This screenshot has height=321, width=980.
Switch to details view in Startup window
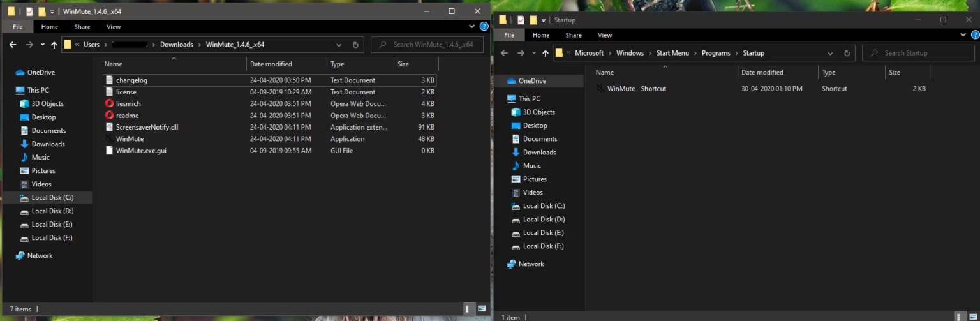point(961,317)
